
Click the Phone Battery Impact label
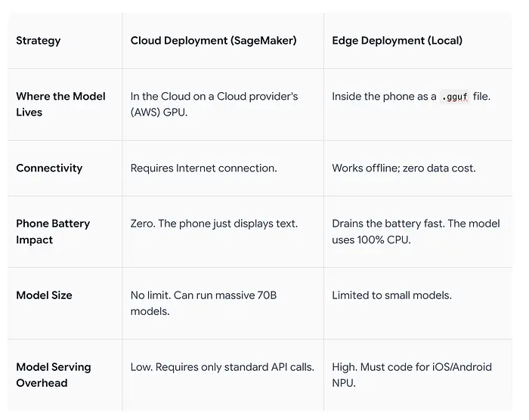coord(53,232)
